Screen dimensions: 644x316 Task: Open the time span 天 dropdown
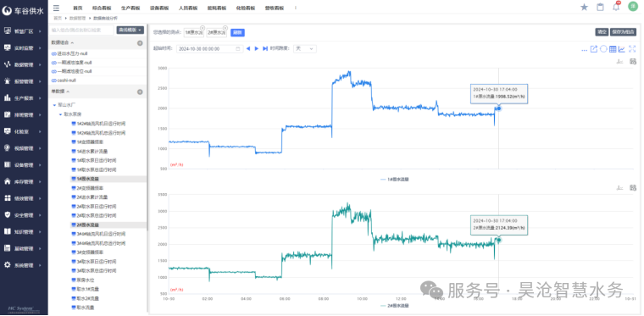click(305, 48)
